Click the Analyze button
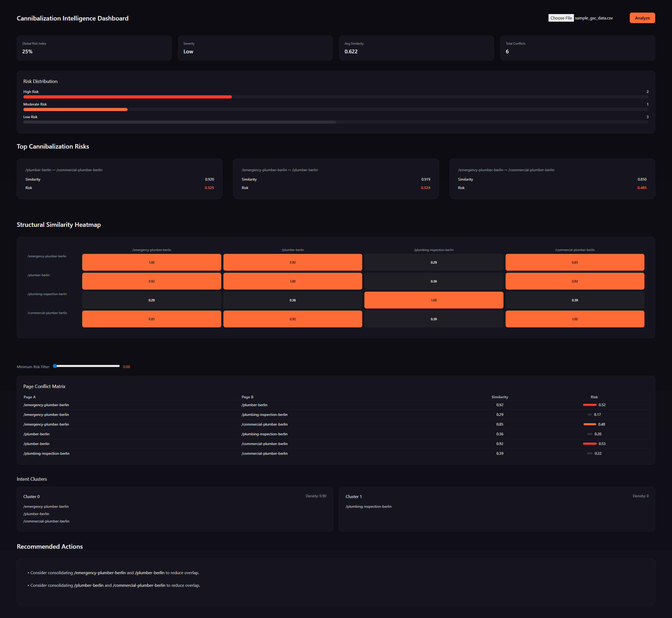672x618 pixels. (x=642, y=18)
